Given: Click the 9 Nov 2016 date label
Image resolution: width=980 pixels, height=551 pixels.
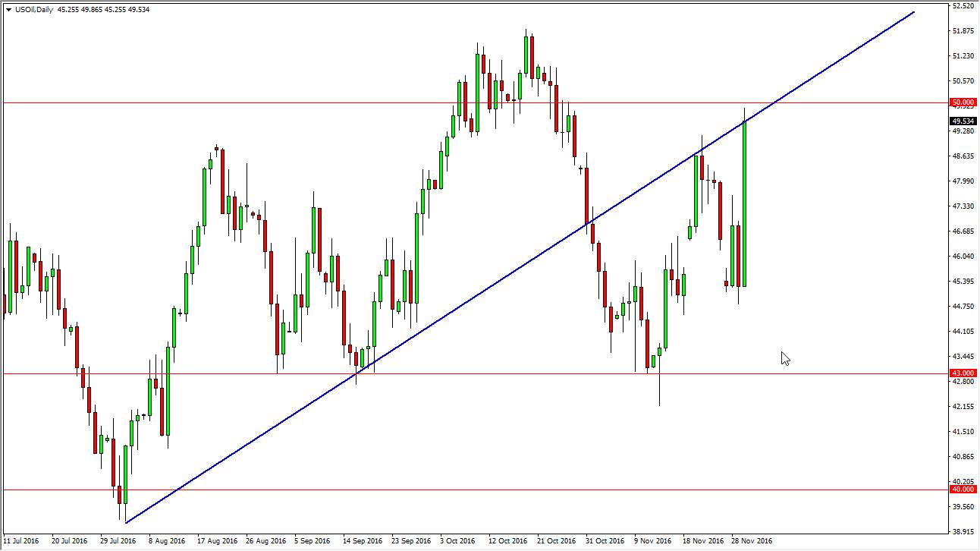Looking at the screenshot, I should coord(653,541).
